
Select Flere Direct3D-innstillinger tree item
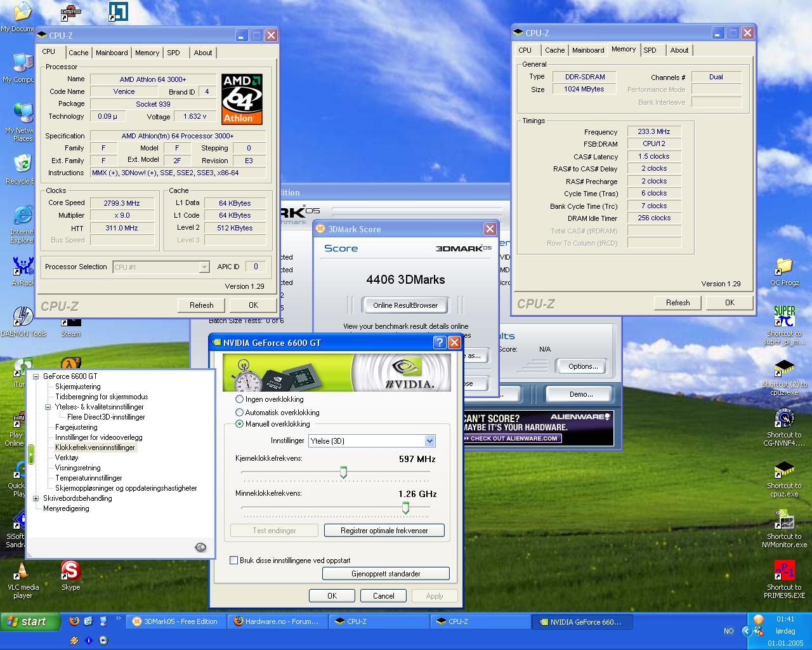tap(106, 417)
